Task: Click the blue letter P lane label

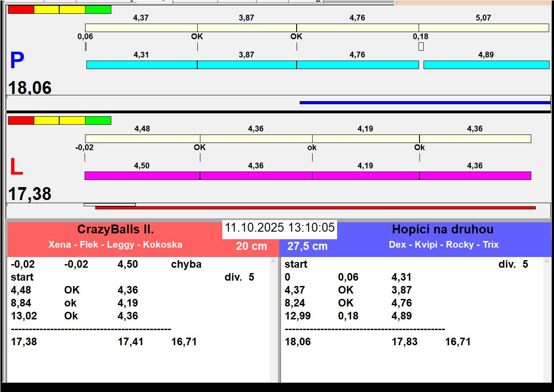Action: coord(17,61)
